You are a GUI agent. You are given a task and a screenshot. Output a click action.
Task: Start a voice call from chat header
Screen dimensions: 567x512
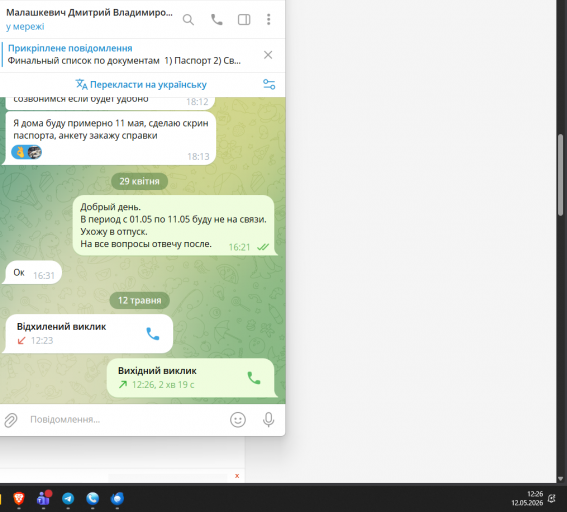pyautogui.click(x=217, y=20)
